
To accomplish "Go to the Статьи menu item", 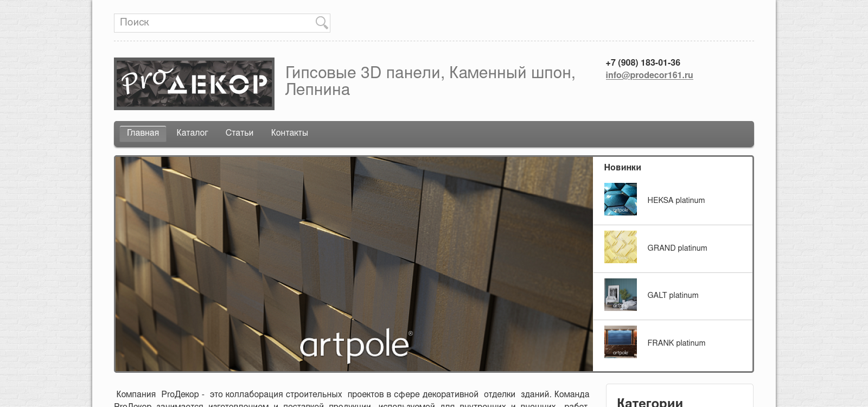I will [x=239, y=133].
